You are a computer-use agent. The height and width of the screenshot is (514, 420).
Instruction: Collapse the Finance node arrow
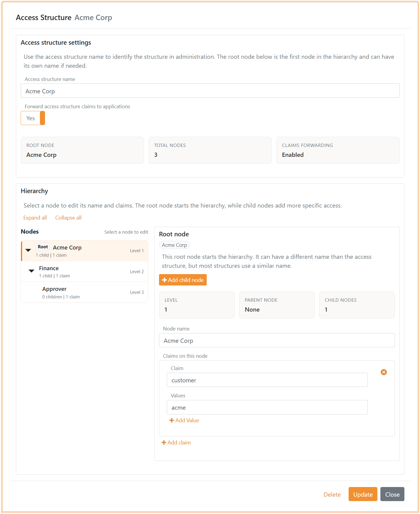pyautogui.click(x=31, y=271)
